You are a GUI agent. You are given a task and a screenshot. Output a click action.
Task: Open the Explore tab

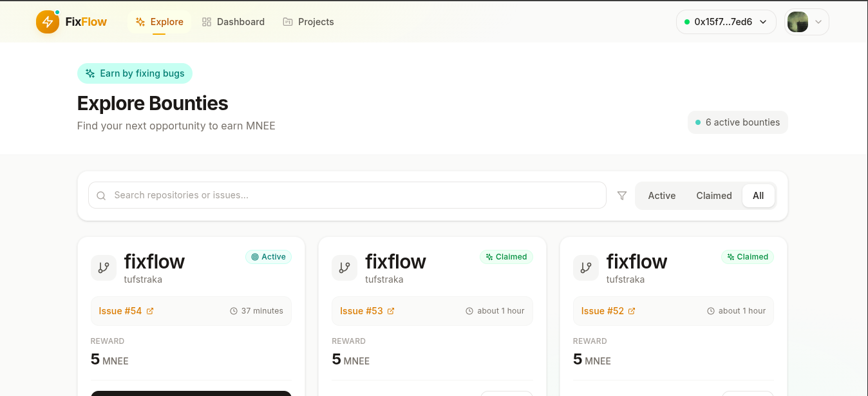point(160,22)
